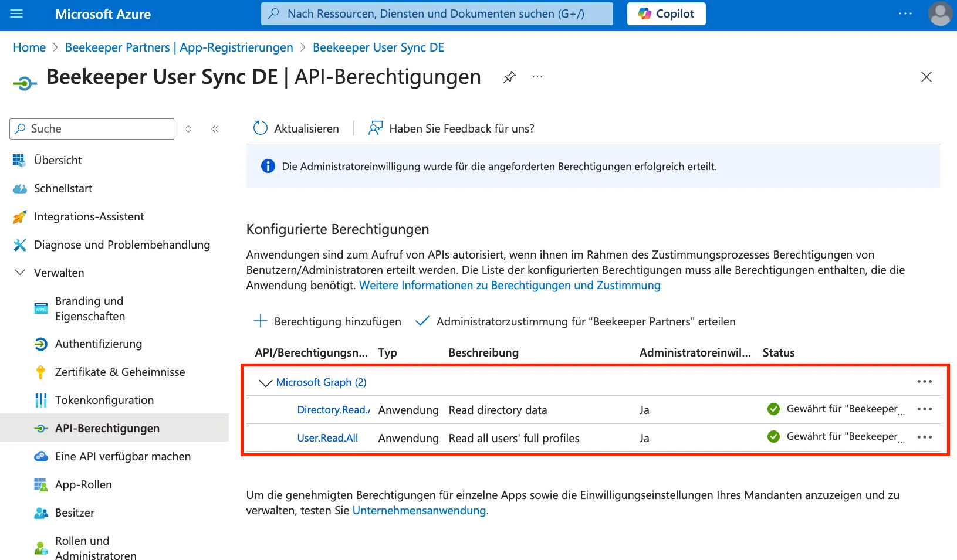Open the Azure portal hamburger menu
Viewport: 957px width, 560px height.
tap(16, 13)
